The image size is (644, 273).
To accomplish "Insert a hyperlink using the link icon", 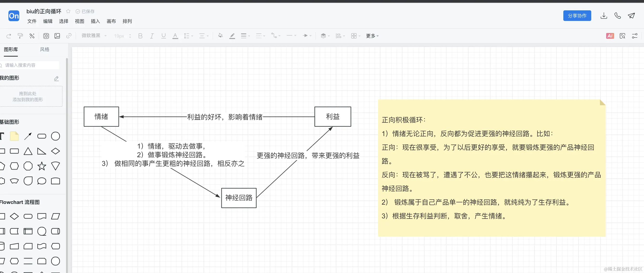I will coord(69,36).
